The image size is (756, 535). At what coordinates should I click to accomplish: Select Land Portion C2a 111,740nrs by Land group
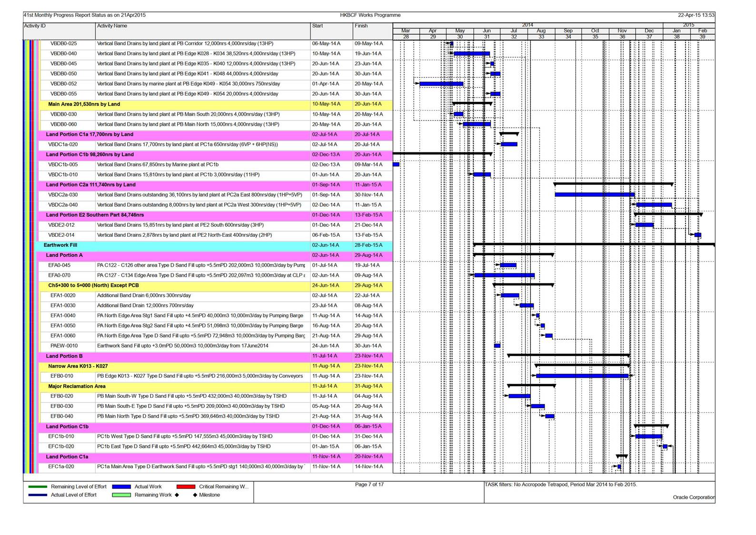click(215, 185)
